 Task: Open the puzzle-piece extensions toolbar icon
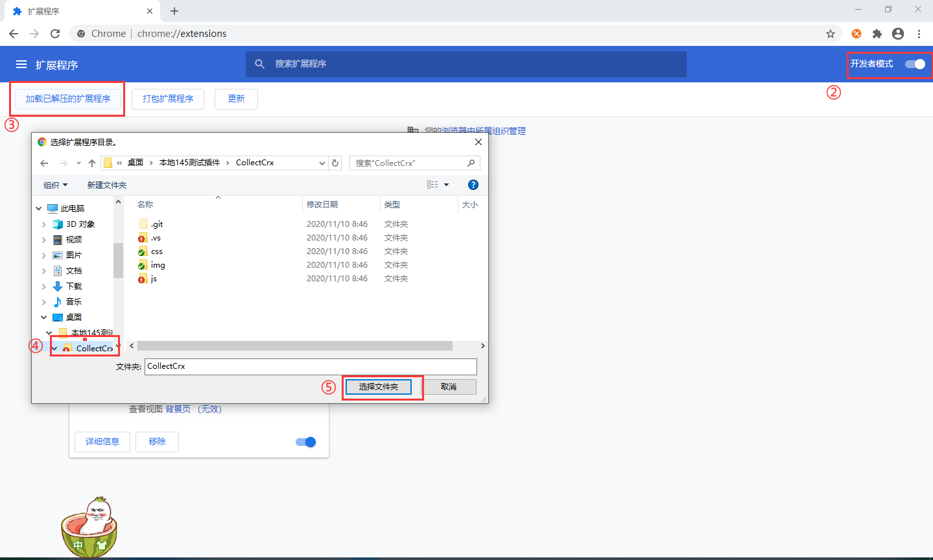(877, 34)
